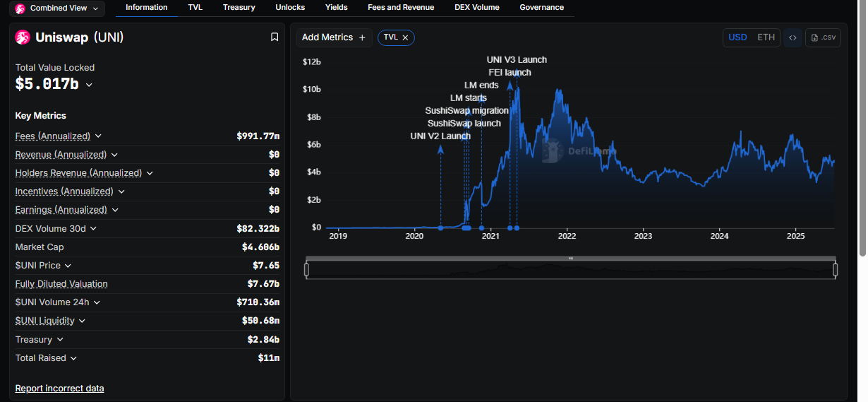Screen dimensions: 868x402
Task: Switch to the DEX Volume tab
Action: tap(476, 7)
